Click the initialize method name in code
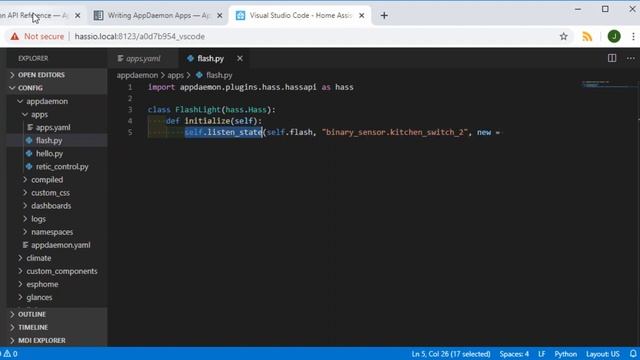Screen dimensions: 640x360 pyautogui.click(x=207, y=121)
